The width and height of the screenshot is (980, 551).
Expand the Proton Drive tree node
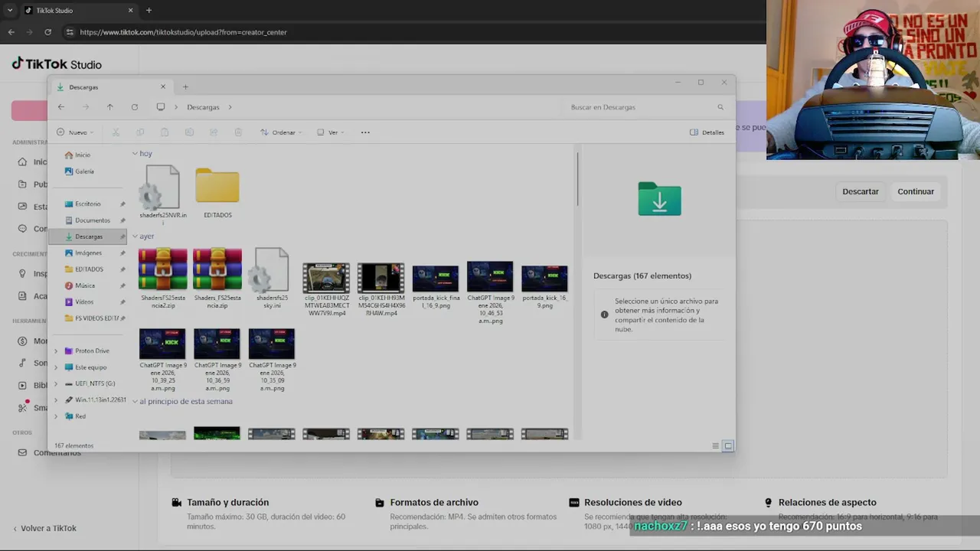point(56,351)
